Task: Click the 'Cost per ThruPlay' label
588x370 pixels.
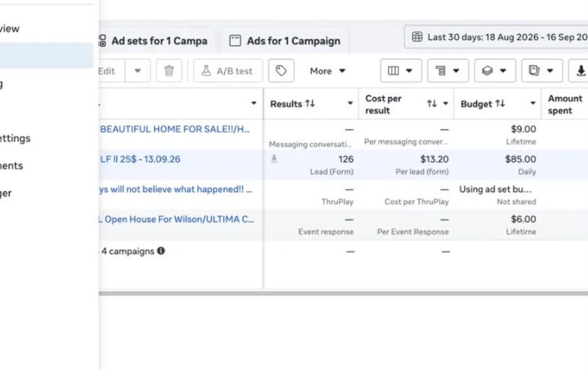Action: point(416,202)
